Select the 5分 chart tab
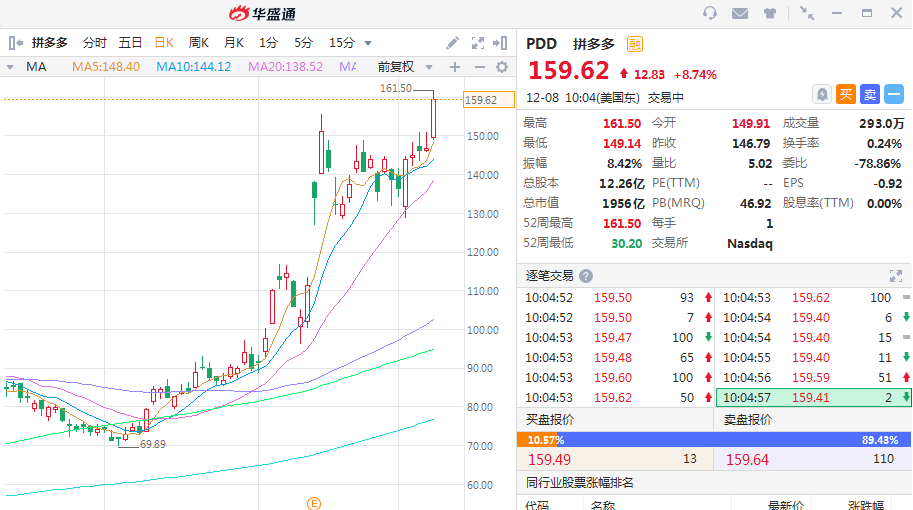Viewport: 913px width, 510px height. click(x=303, y=42)
